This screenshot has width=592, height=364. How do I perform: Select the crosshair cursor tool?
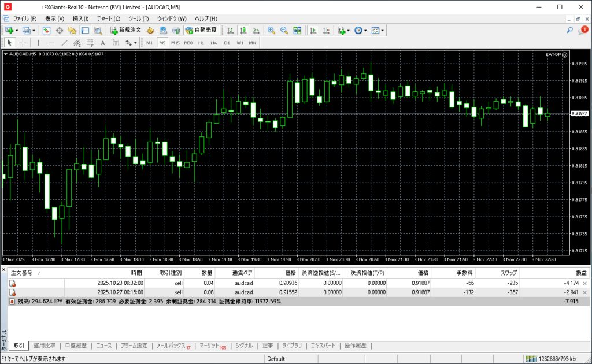click(23, 43)
